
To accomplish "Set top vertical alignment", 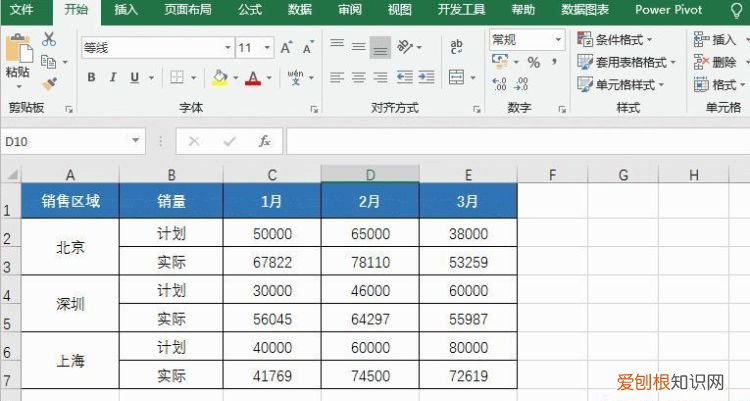I will click(x=337, y=43).
